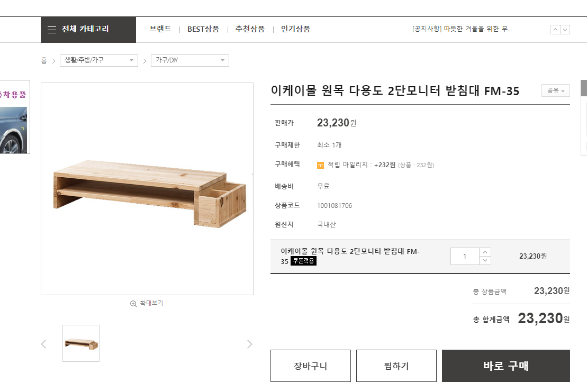Increase quantity with up stepper arrow
Viewport: 587px width, 392px height.
485,252
